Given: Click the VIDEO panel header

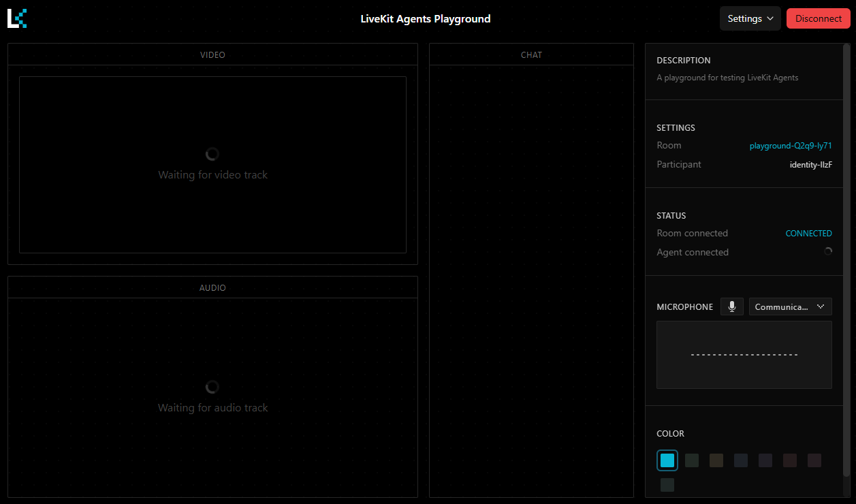Looking at the screenshot, I should 212,54.
